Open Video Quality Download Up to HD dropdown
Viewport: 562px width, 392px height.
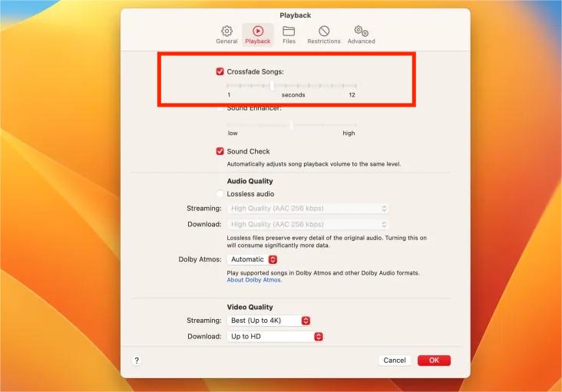click(276, 337)
